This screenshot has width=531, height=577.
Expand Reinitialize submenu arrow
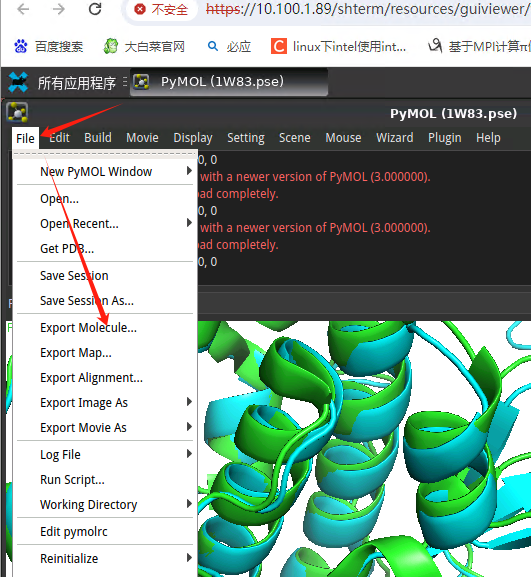click(x=189, y=557)
